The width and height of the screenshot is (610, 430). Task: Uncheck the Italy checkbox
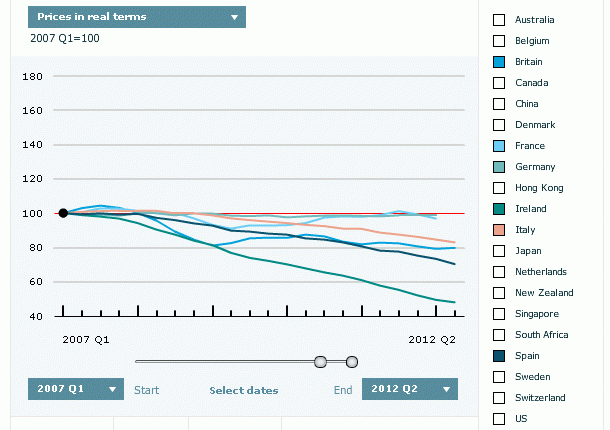(x=499, y=230)
